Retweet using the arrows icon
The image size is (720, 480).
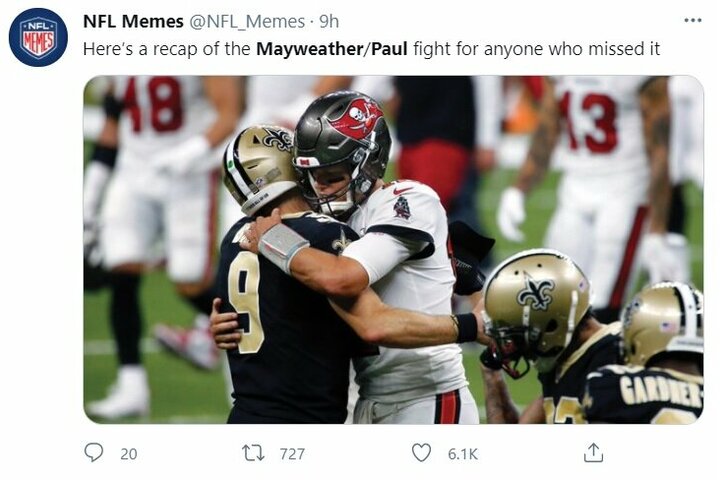point(253,453)
